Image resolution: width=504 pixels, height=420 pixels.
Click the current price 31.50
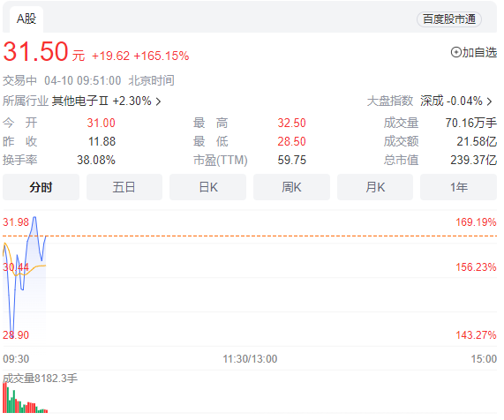pyautogui.click(x=35, y=51)
